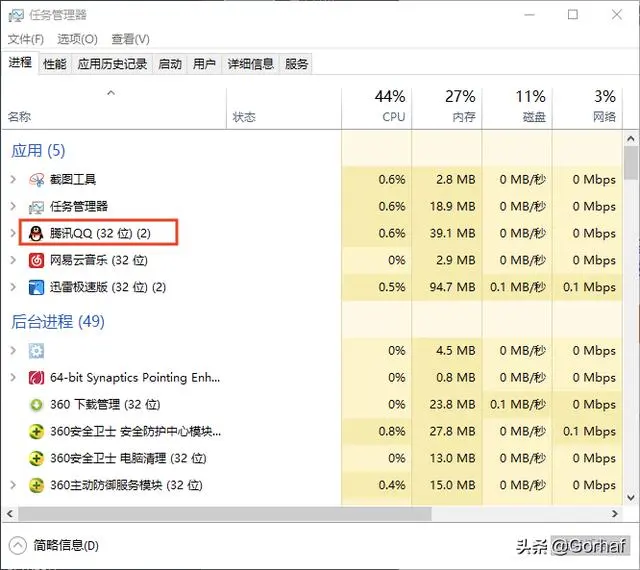Click the horizontal scrollbar left arrow
This screenshot has height=570, width=640.
[10, 514]
